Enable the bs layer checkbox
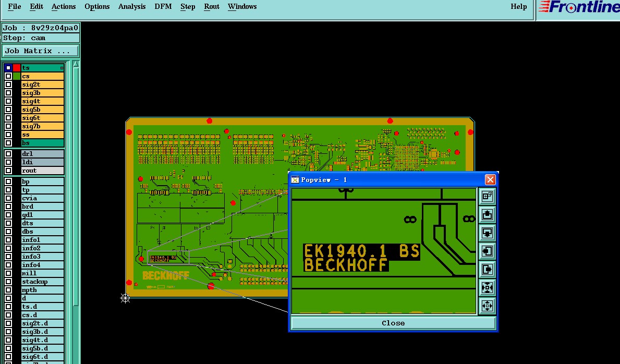This screenshot has width=620, height=364. [x=8, y=143]
